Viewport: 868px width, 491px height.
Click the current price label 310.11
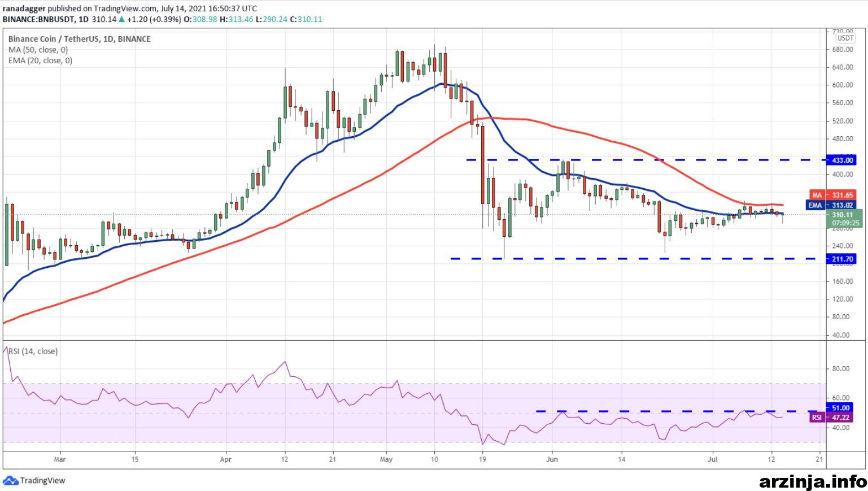[843, 215]
